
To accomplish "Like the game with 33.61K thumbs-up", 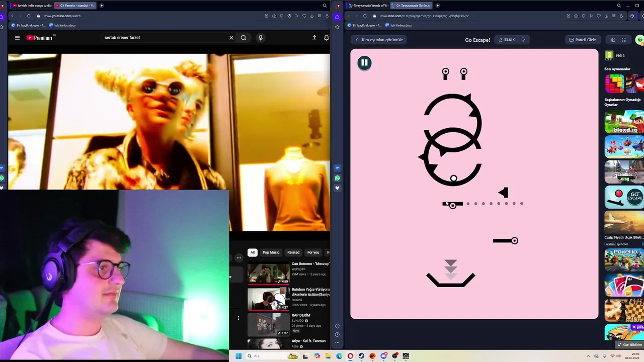I will [x=507, y=40].
